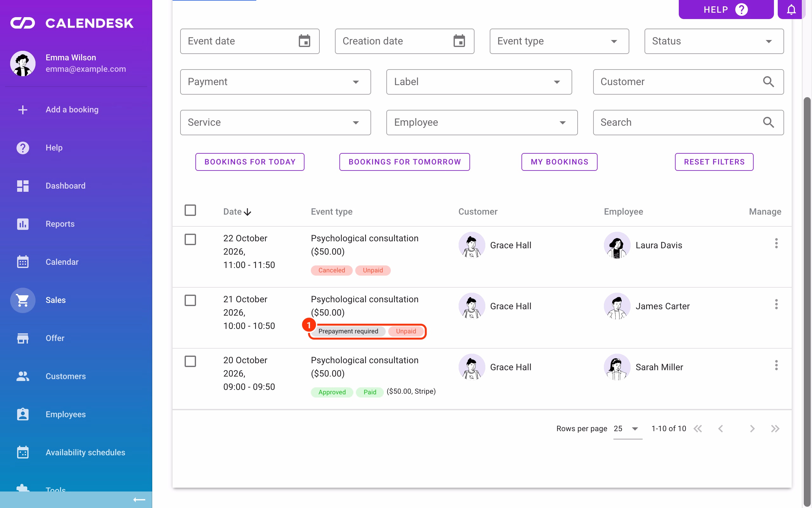Open more options for Laura Davis booking
Screen dimensions: 812x508
tap(776, 243)
